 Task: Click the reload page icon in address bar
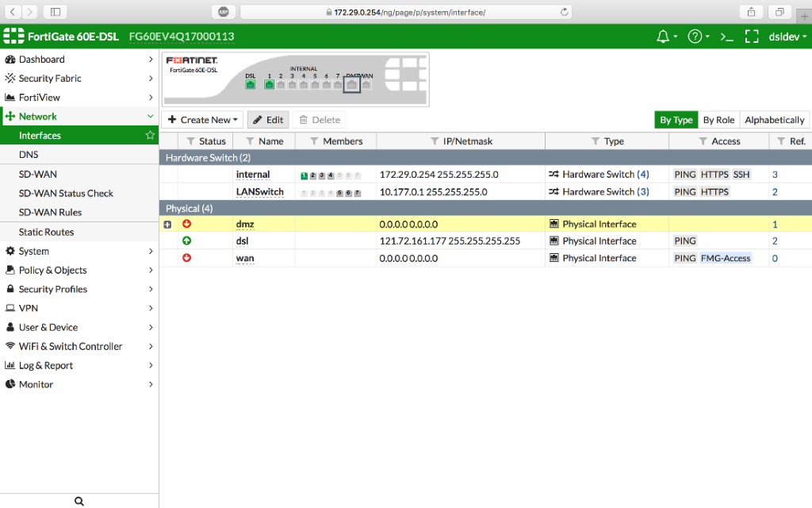(x=564, y=12)
